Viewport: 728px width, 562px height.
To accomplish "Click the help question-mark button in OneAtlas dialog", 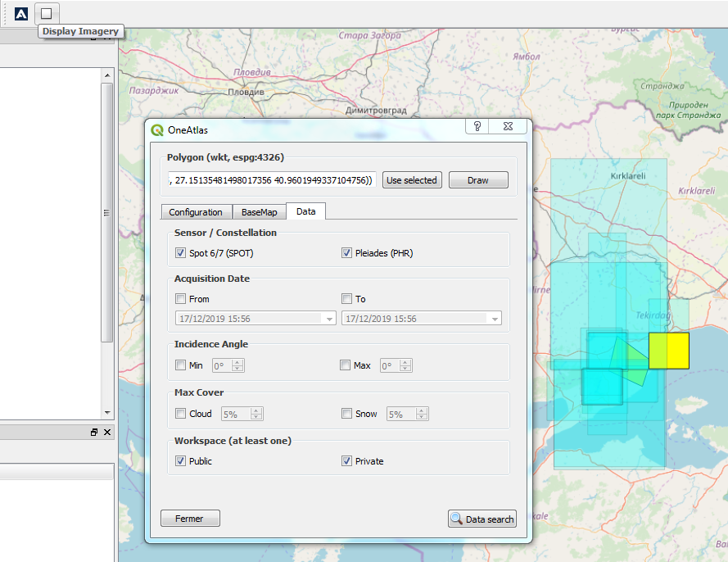I will [477, 126].
